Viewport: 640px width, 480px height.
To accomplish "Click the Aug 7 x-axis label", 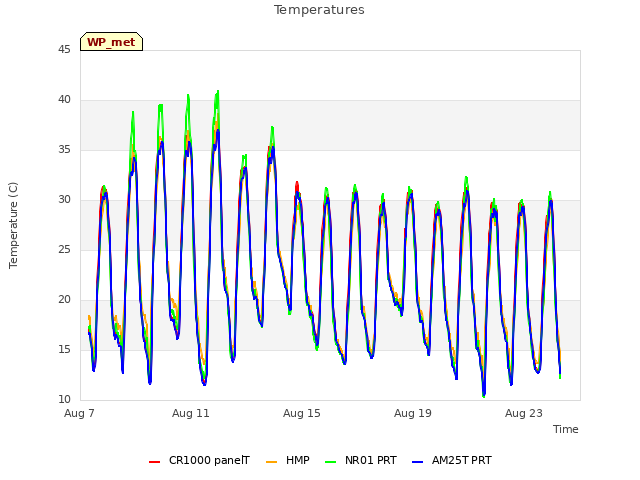I will (79, 413).
